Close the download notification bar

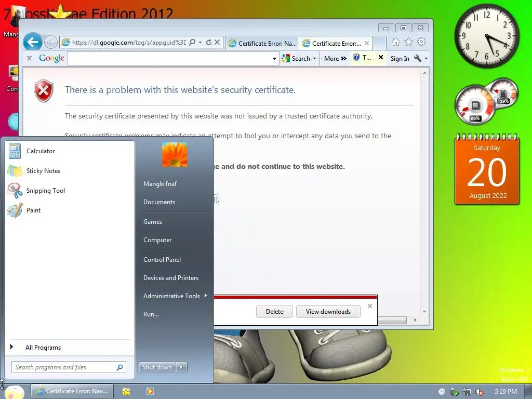[x=370, y=306]
